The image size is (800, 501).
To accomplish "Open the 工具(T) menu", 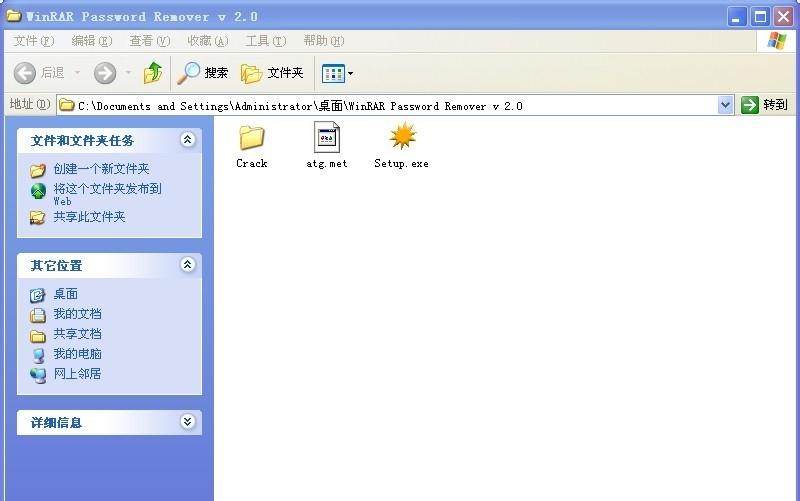I will [266, 41].
